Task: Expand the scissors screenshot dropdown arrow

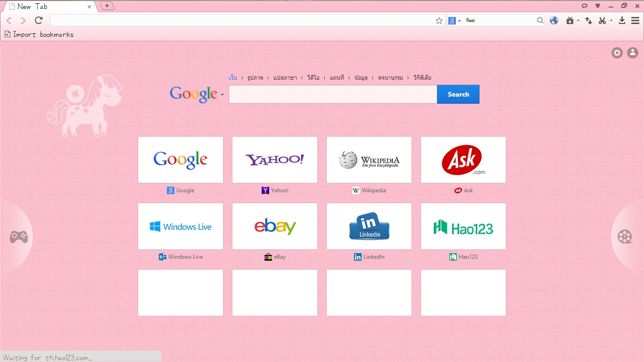Action: (611, 21)
